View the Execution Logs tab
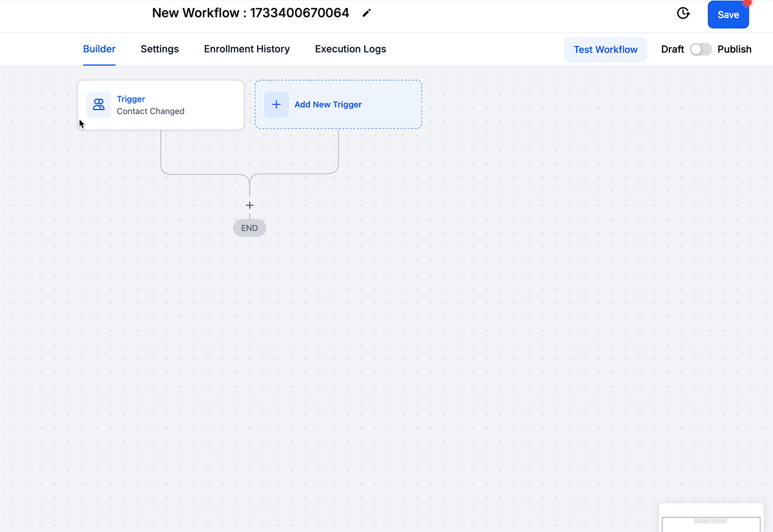Screen dimensions: 773x532 click(350, 49)
